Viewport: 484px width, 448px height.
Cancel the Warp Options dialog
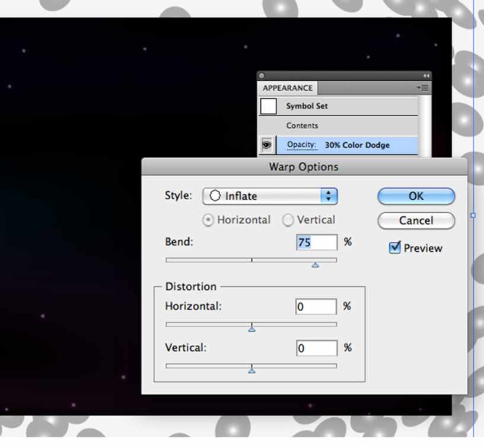416,220
